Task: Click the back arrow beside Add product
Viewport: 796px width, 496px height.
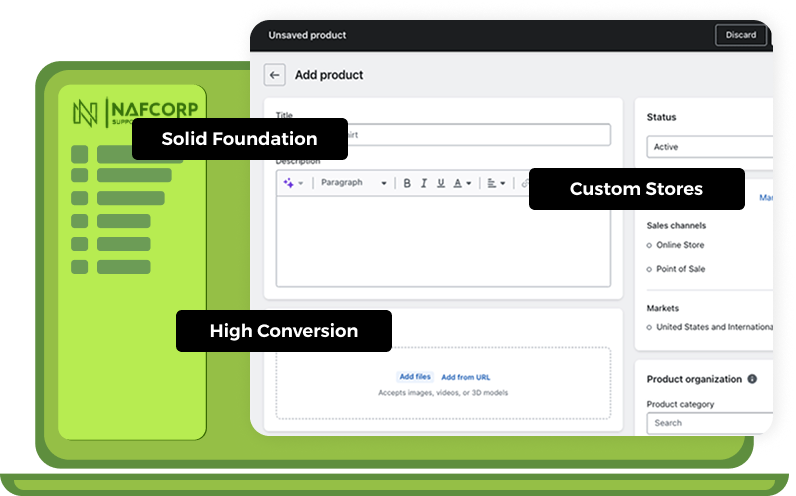Action: coord(275,75)
